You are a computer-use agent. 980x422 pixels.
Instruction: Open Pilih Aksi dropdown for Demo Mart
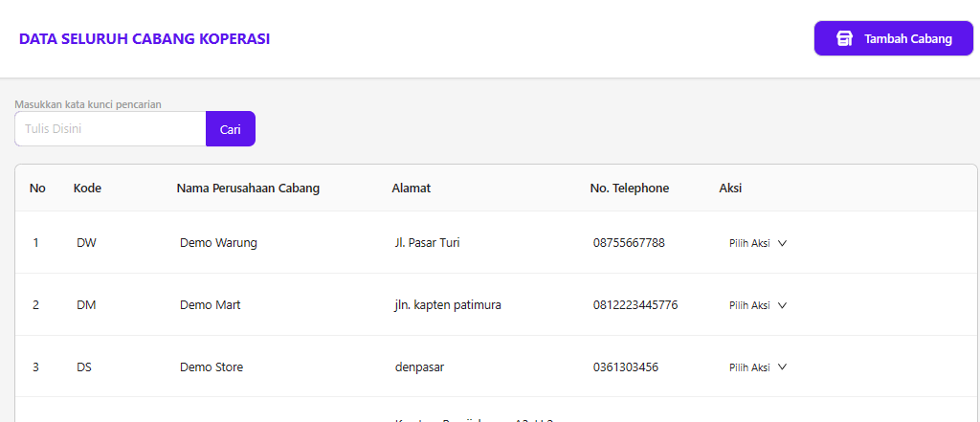tap(757, 305)
